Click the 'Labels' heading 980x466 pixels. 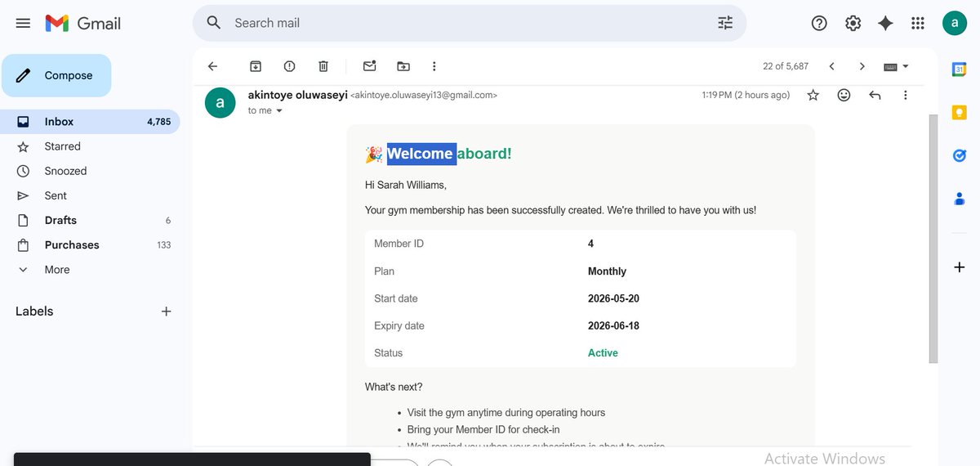point(34,311)
